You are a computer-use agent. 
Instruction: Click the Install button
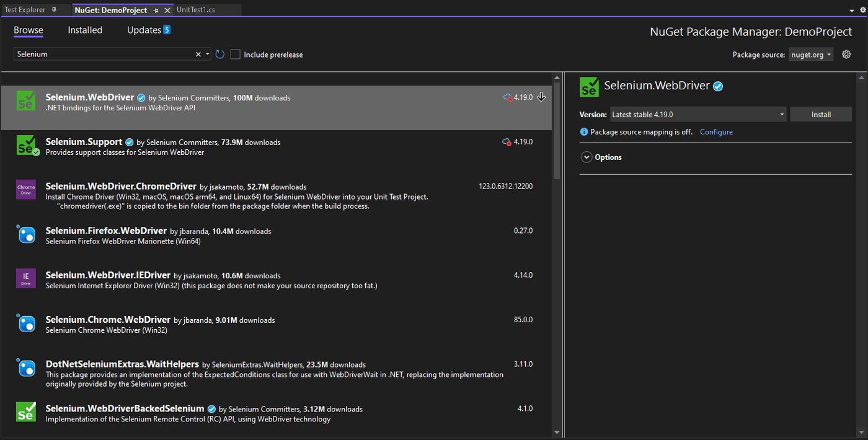point(821,115)
